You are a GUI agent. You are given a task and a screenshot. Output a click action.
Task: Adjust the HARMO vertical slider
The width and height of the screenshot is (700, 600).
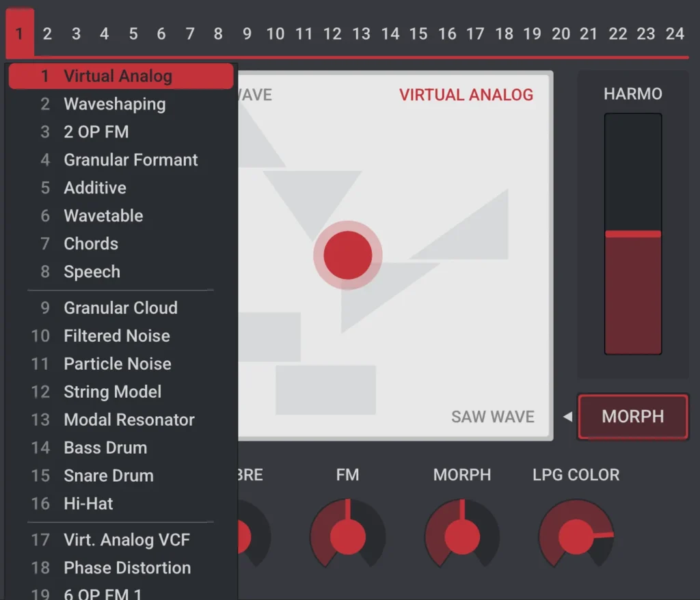633,234
